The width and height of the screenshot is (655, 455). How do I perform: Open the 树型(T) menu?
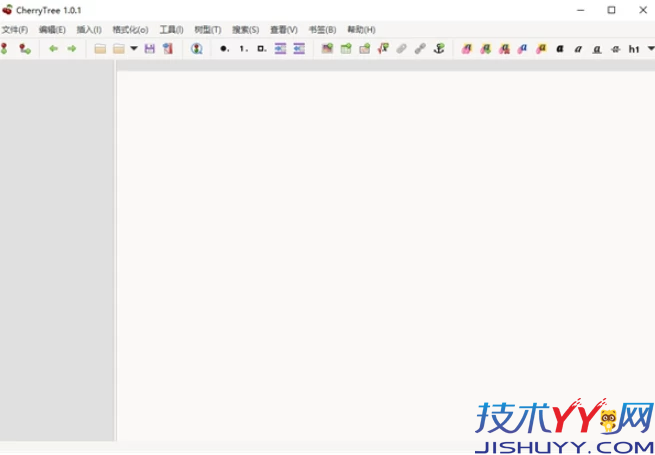tap(208, 30)
